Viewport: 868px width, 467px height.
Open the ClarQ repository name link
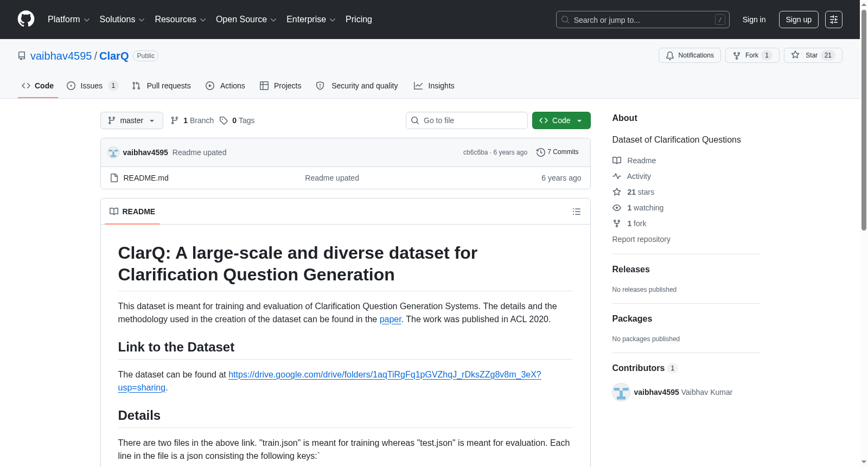coord(114,56)
